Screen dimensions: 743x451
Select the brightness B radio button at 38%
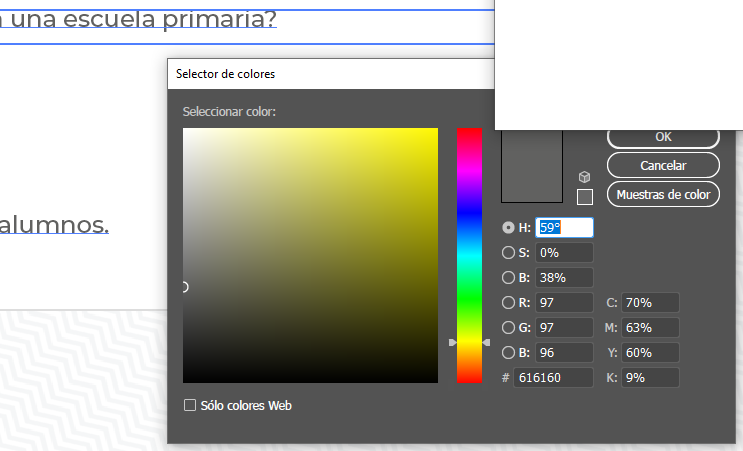pyautogui.click(x=508, y=278)
